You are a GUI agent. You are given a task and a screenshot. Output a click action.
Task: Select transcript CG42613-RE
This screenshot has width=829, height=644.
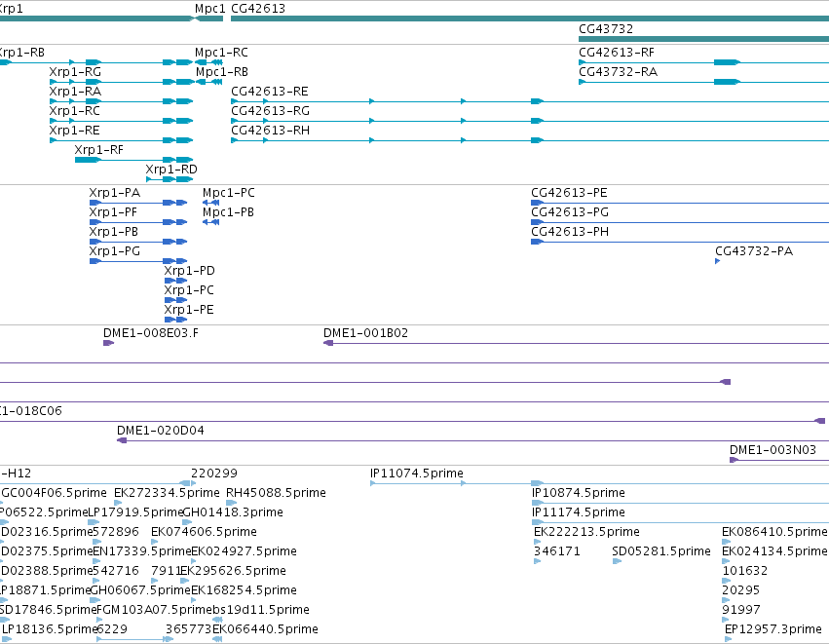click(270, 92)
